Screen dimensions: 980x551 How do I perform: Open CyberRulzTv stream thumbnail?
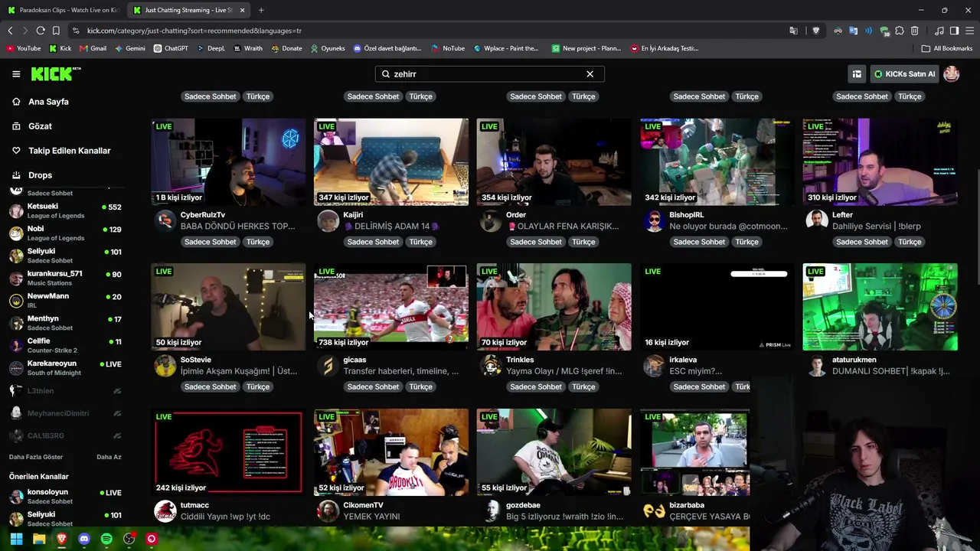(228, 161)
